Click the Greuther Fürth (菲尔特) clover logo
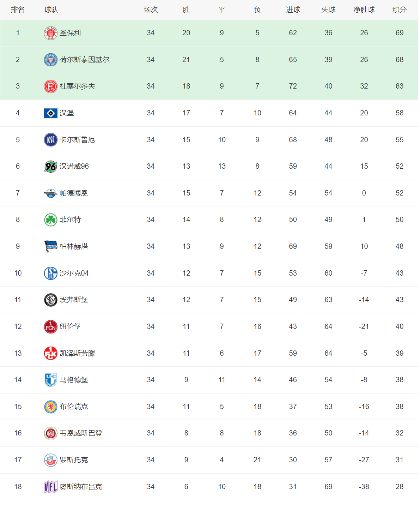 (x=50, y=220)
